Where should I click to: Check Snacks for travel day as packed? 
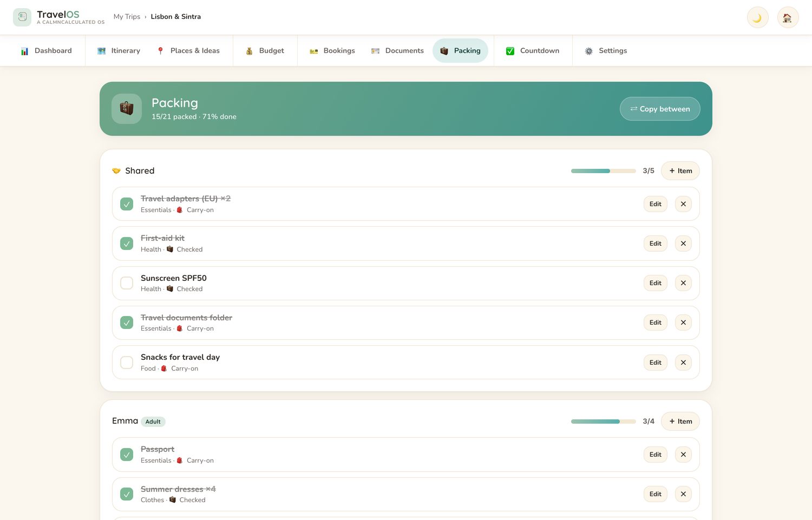click(127, 363)
